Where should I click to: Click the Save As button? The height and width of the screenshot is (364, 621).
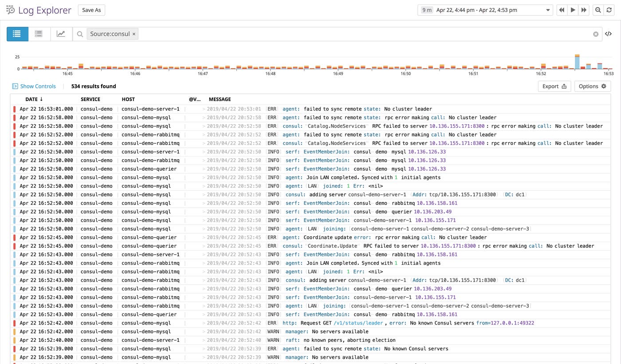click(x=91, y=10)
